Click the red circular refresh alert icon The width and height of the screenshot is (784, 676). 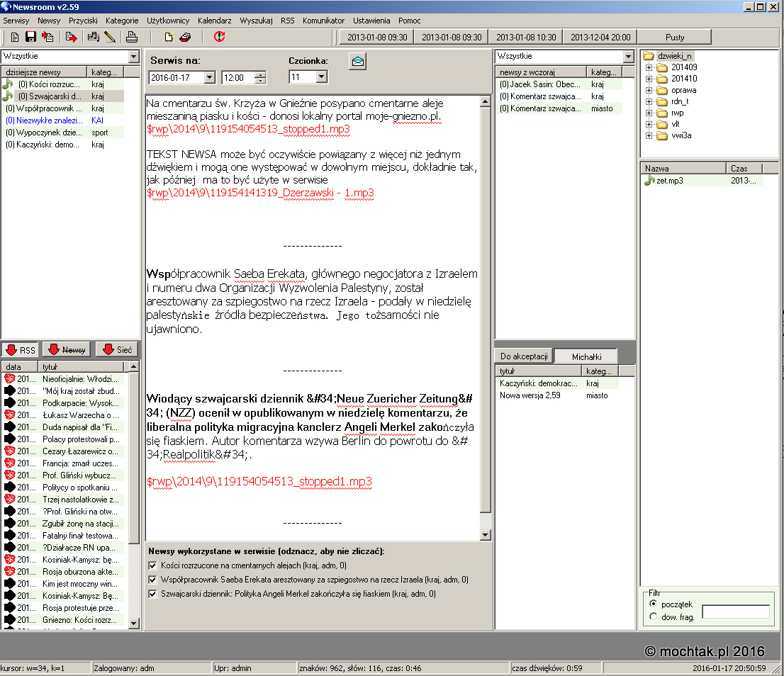[219, 37]
